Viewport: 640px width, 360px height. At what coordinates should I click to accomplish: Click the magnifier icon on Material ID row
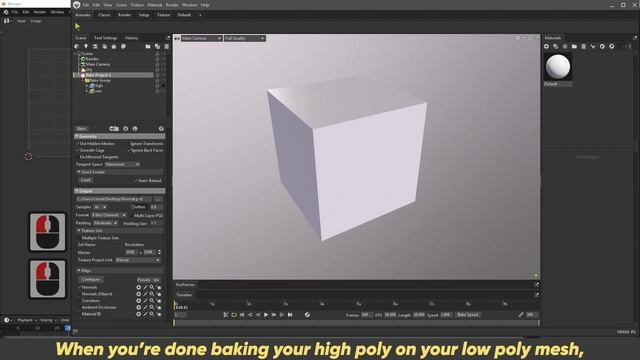pyautogui.click(x=151, y=314)
